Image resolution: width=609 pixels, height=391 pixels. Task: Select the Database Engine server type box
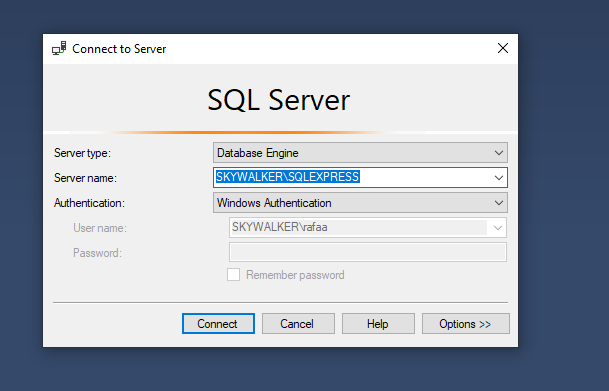pos(360,153)
